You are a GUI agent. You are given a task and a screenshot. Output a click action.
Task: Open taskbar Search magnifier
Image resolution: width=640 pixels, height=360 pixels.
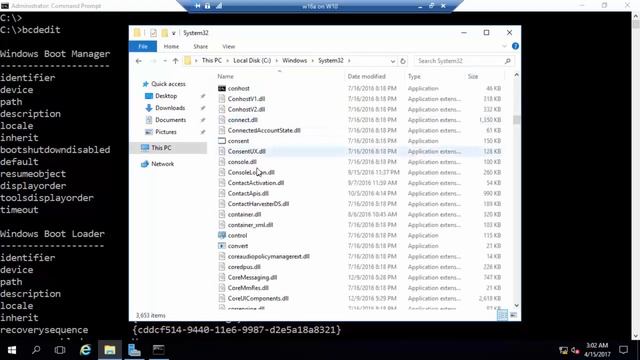36,350
